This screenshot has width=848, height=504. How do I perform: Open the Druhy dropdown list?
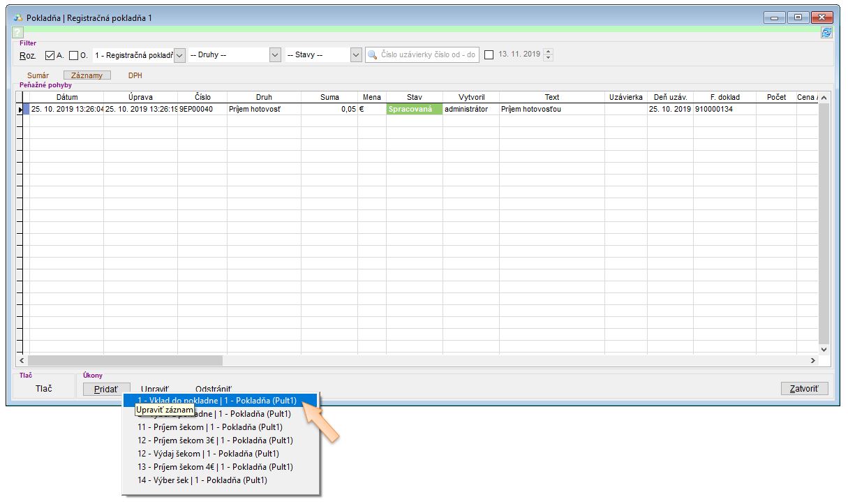(275, 54)
